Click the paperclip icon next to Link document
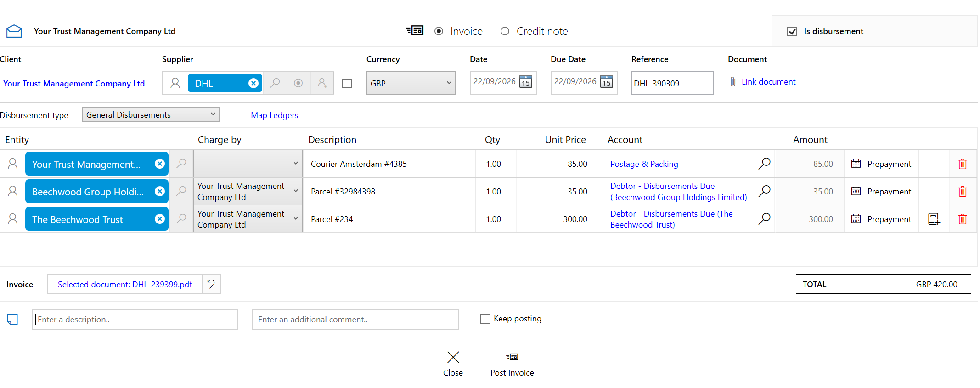The height and width of the screenshot is (388, 980). (733, 82)
